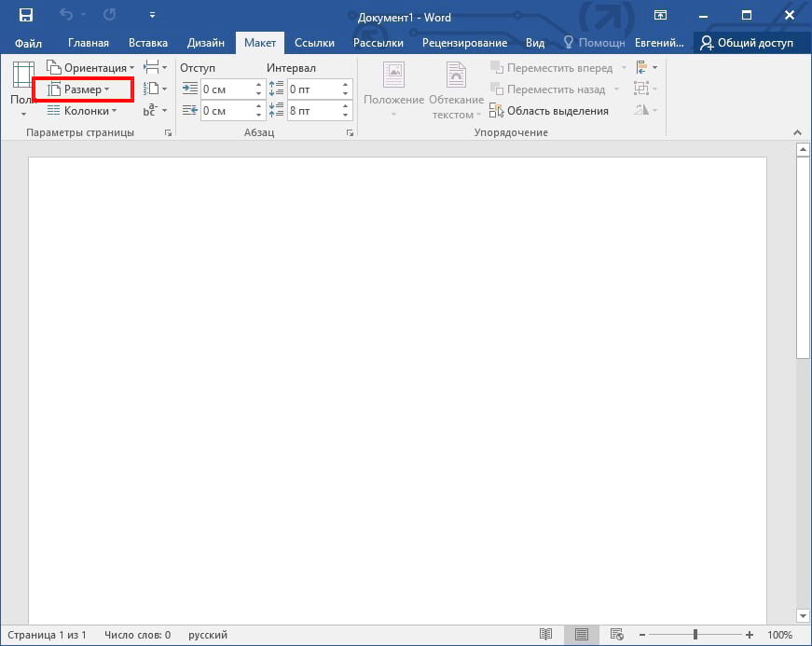The height and width of the screenshot is (646, 812).
Task: Switch to Web Layout view
Action: point(616,635)
